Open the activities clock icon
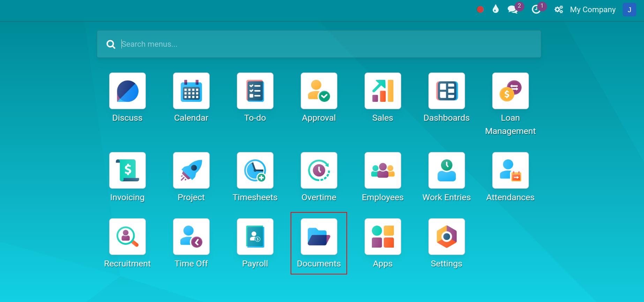This screenshot has height=302, width=644. [536, 10]
